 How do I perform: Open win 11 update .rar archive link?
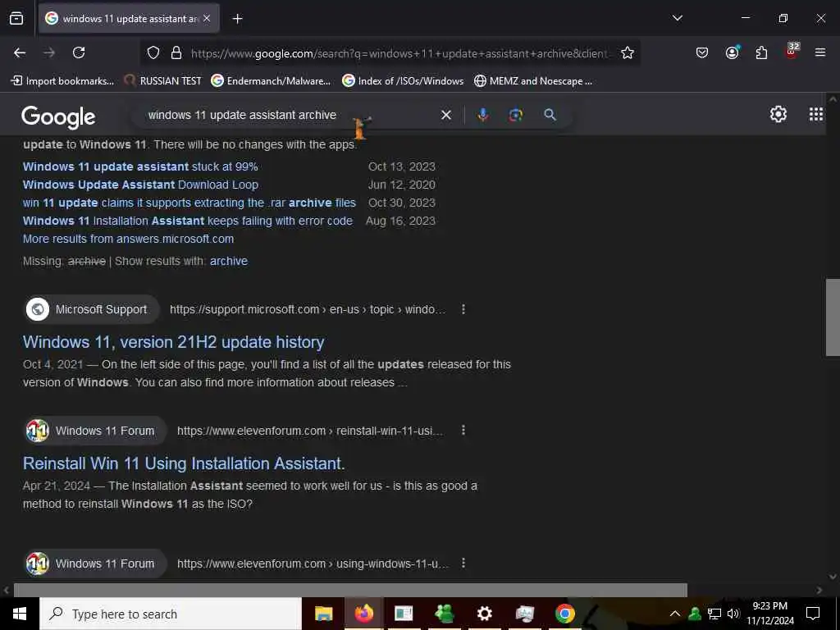[189, 203]
